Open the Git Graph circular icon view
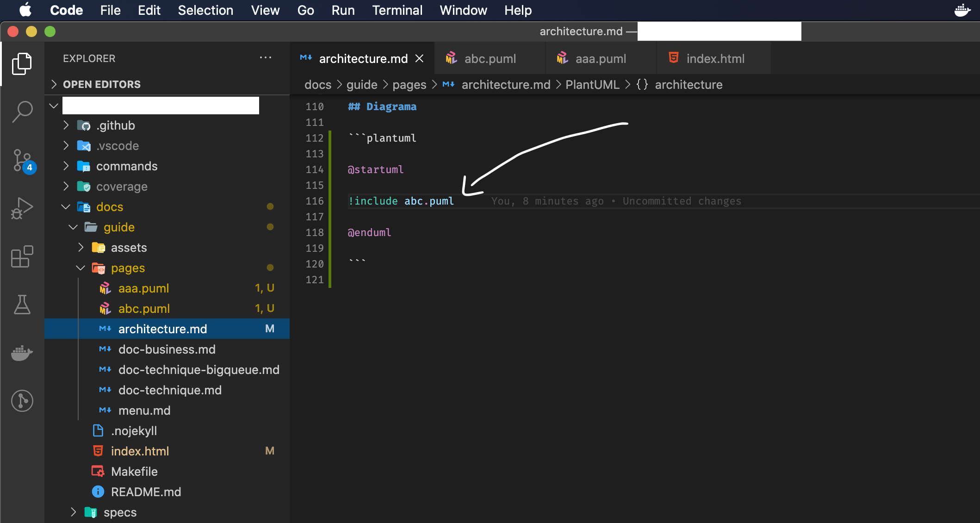The width and height of the screenshot is (980, 523). 22,401
